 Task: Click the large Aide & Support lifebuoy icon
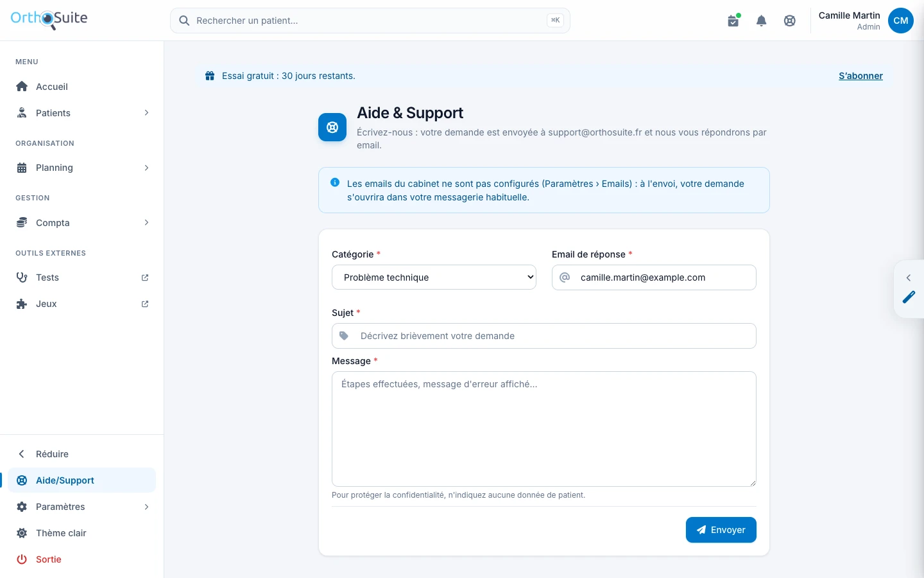pyautogui.click(x=332, y=127)
